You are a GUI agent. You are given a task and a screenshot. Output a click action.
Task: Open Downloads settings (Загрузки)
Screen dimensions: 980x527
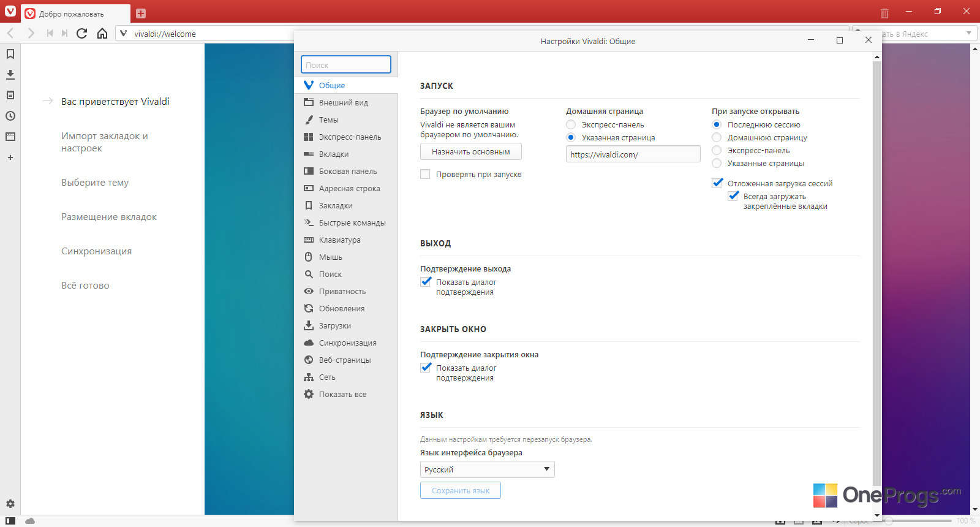pyautogui.click(x=346, y=325)
